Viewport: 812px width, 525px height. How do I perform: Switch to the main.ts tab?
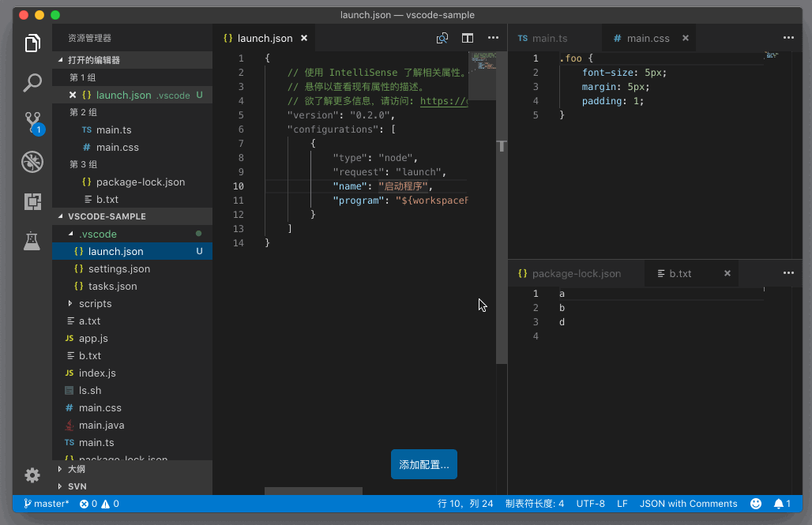(x=549, y=38)
